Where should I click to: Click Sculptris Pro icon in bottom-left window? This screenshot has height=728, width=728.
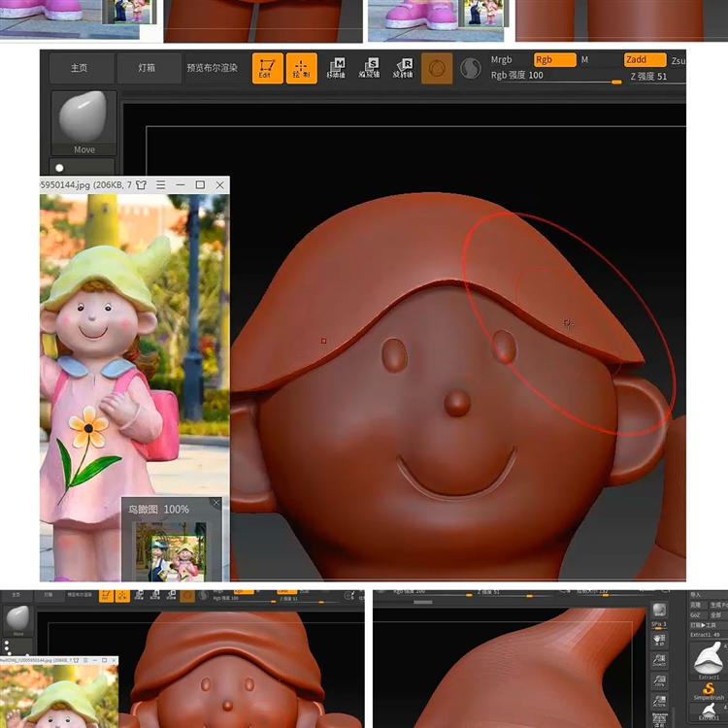coord(204,596)
